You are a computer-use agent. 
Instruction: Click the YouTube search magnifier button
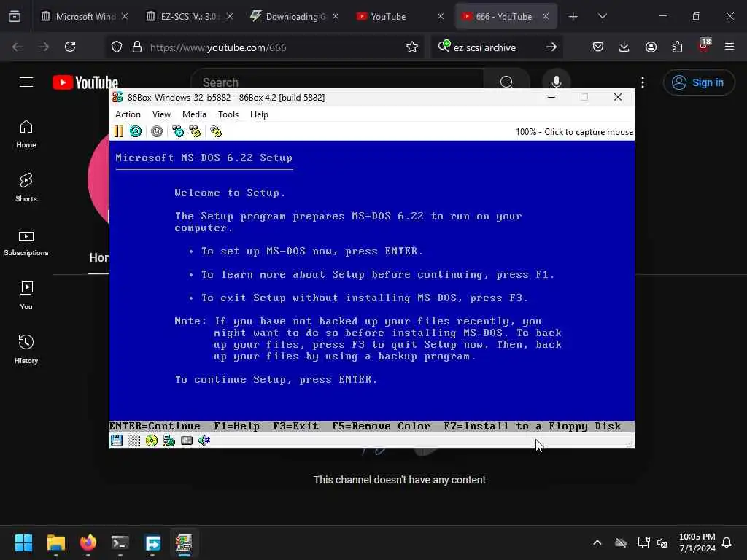coord(506,82)
